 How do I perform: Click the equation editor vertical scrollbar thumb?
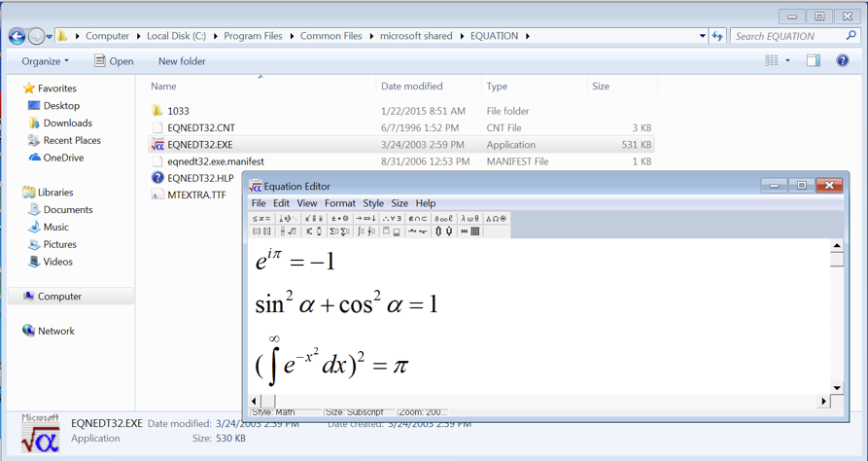(x=837, y=260)
